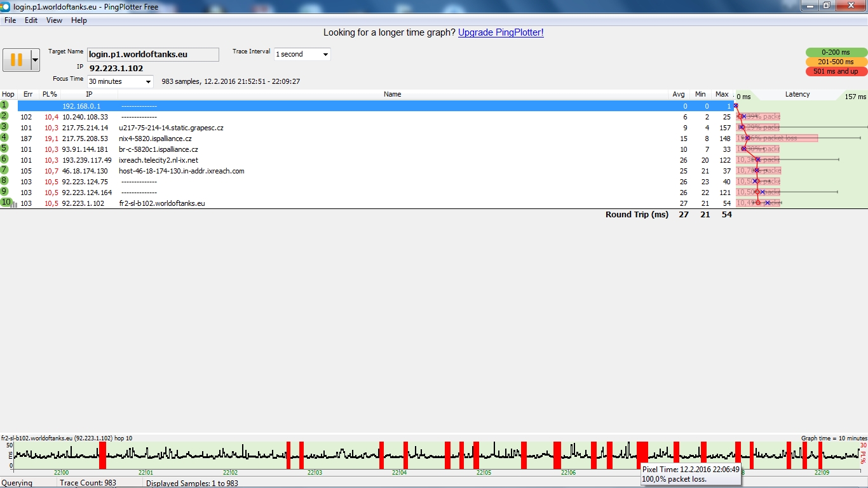
Task: Select fr2-sl-b102.worldoftanks.eu hop name
Action: coord(162,203)
